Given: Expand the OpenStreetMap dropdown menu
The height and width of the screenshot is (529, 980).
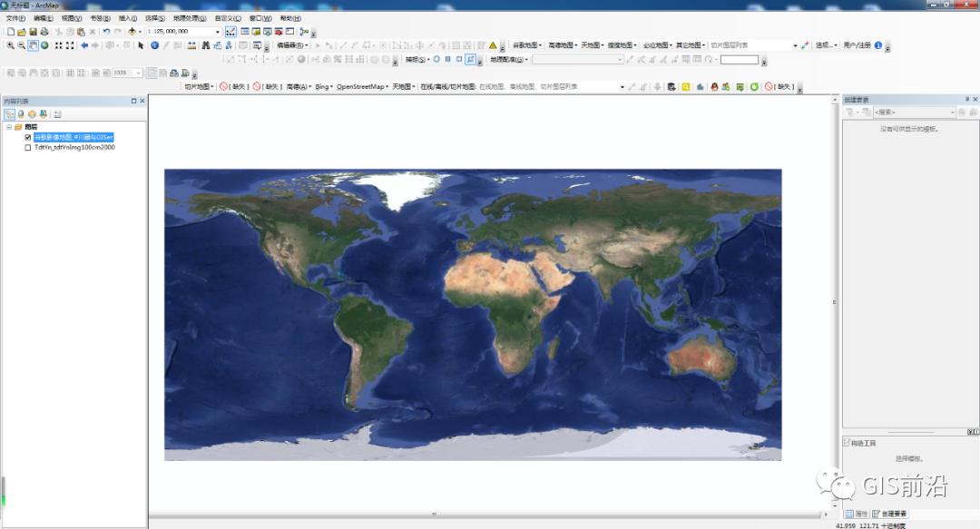Looking at the screenshot, I should pyautogui.click(x=360, y=87).
